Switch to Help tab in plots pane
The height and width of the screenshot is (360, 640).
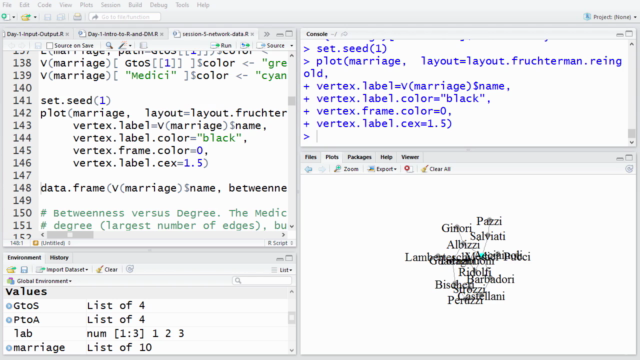tap(386, 157)
